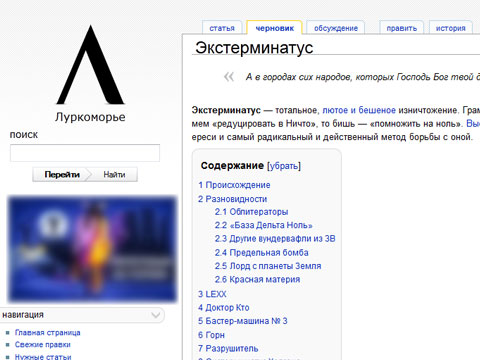Screen dimensions: 480x360
Task: Follow the лютое и бешеное link
Action: coord(359,110)
